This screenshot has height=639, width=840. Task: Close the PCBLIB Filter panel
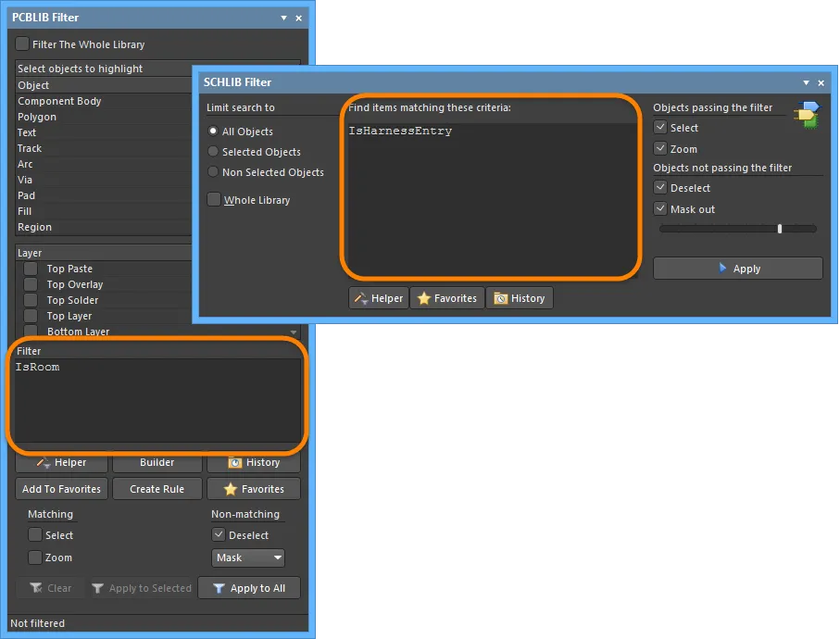pos(299,19)
